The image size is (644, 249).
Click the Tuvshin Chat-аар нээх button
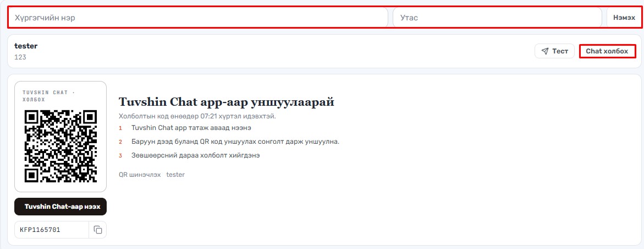tap(60, 206)
